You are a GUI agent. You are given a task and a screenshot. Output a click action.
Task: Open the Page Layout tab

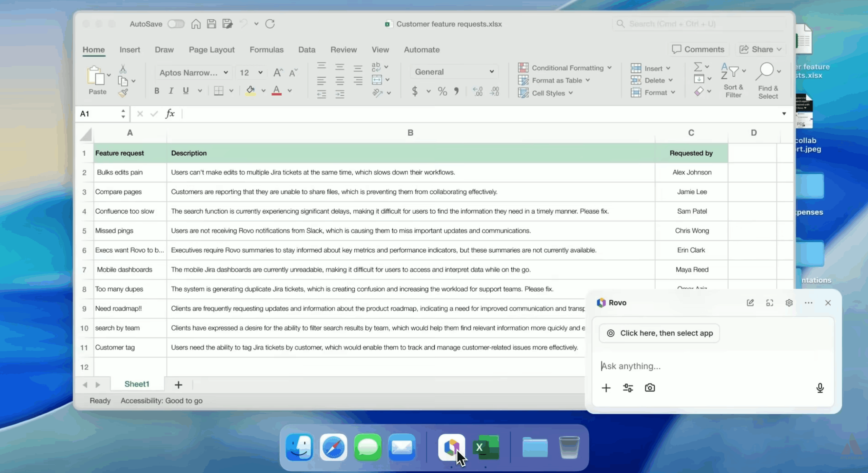tap(212, 50)
